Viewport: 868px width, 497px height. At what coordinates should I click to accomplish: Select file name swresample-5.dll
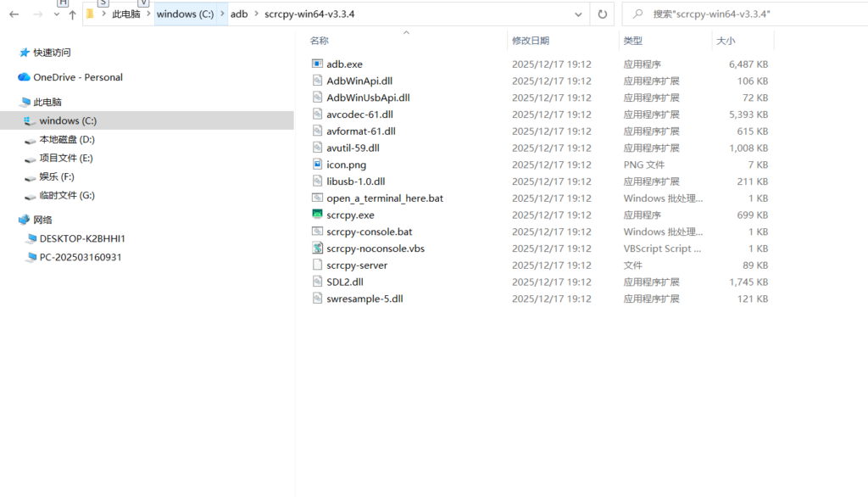364,299
